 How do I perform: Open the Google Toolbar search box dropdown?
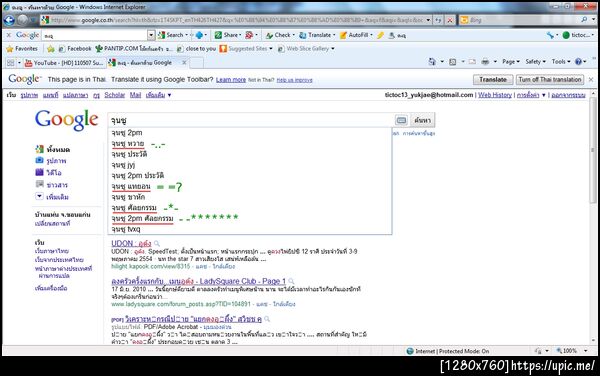[x=151, y=35]
